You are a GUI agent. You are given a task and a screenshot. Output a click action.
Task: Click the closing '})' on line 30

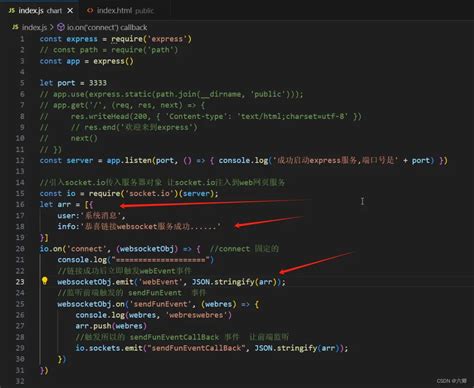coord(62,359)
